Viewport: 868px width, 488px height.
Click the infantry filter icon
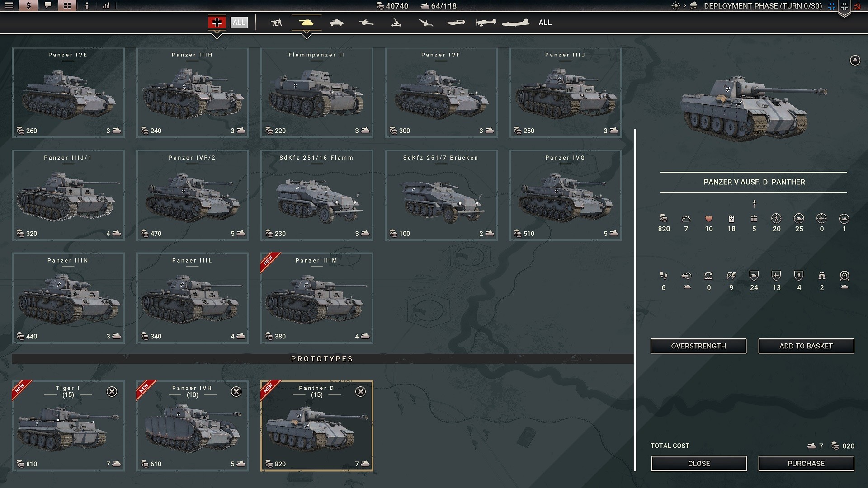276,23
